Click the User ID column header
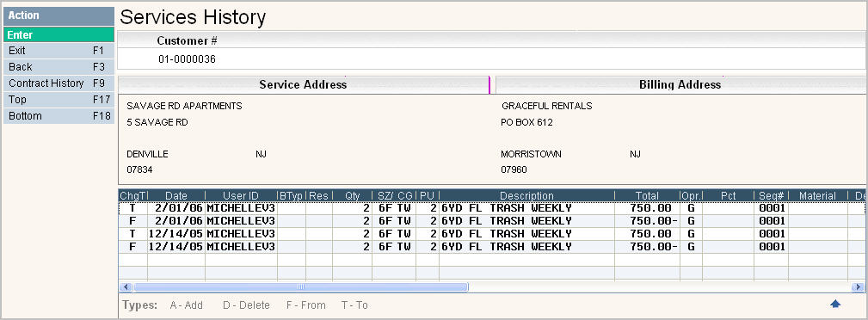The height and width of the screenshot is (320, 868). tap(241, 196)
